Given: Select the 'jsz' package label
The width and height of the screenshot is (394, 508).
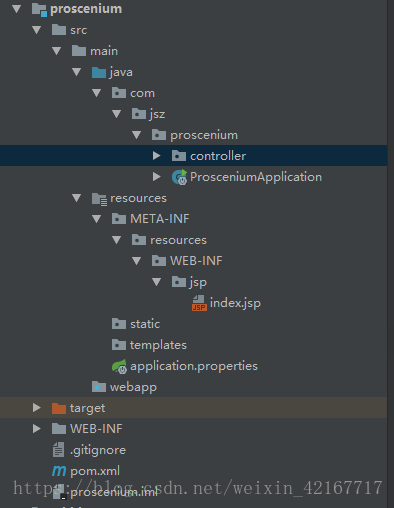Looking at the screenshot, I should pos(157,114).
